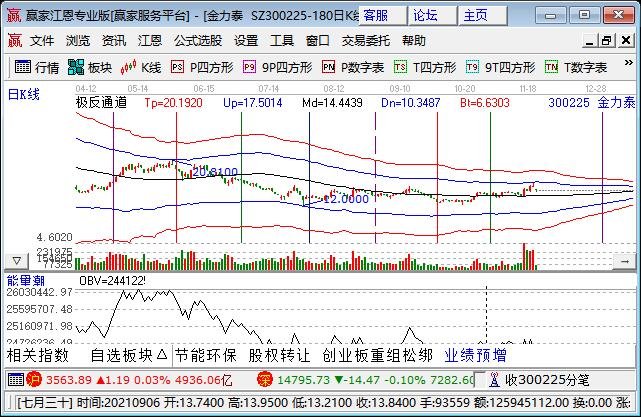The height and width of the screenshot is (417, 641).
Task: Click the app logo icon in menu bar
Action: pyautogui.click(x=15, y=40)
